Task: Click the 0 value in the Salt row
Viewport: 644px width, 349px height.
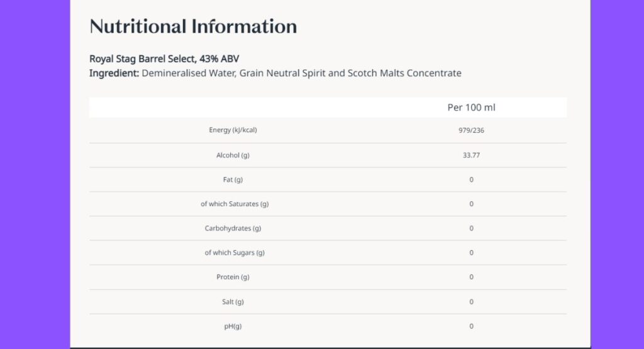Action: coord(471,302)
